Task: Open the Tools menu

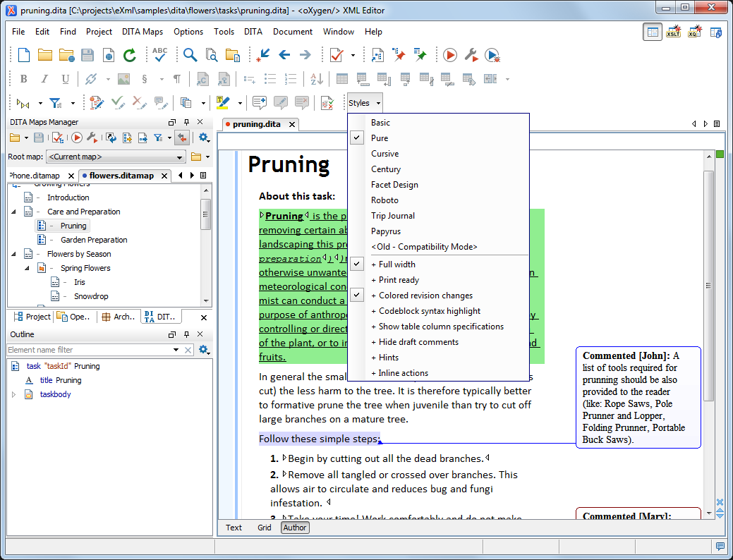Action: tap(224, 31)
